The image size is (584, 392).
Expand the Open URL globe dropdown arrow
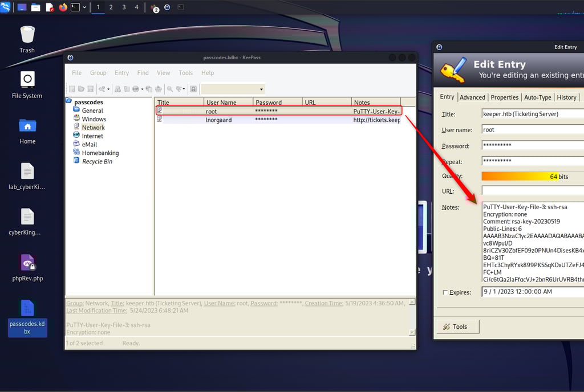tap(142, 89)
